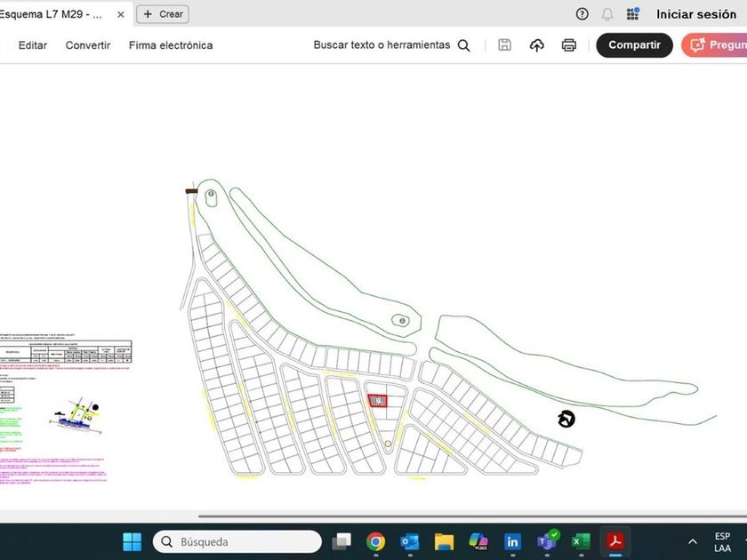
Task: Print the document using printer icon
Action: point(569,45)
